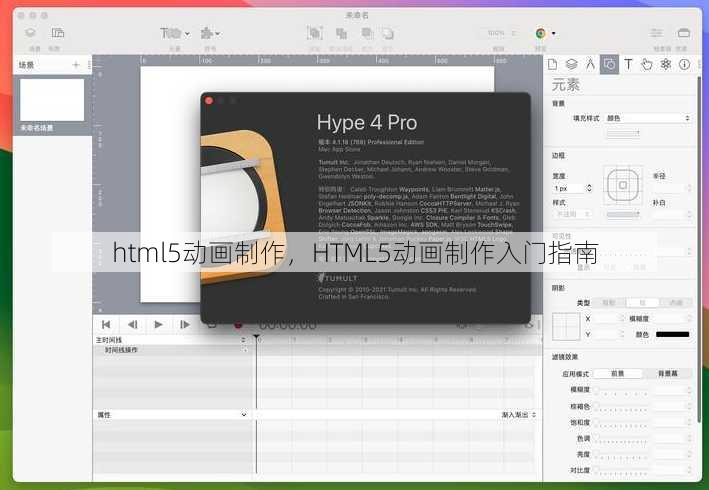This screenshot has height=490, width=709.
Task: Adjust the 色调 hue slider
Action: (x=622, y=440)
